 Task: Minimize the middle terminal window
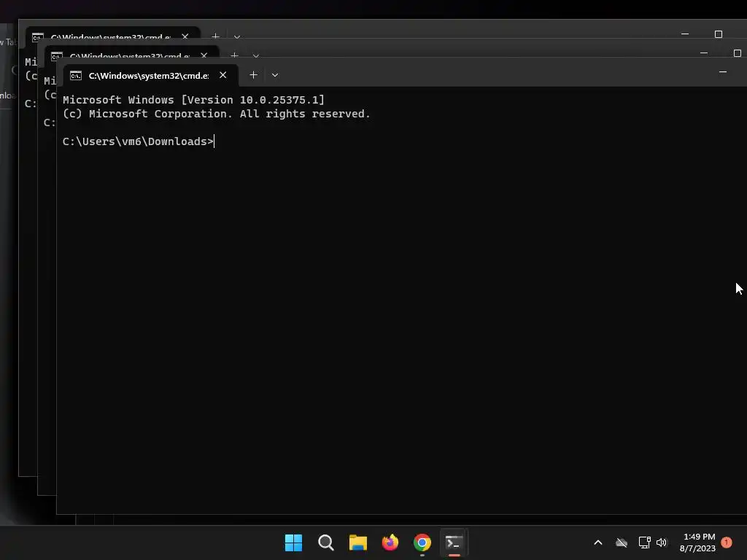(704, 52)
